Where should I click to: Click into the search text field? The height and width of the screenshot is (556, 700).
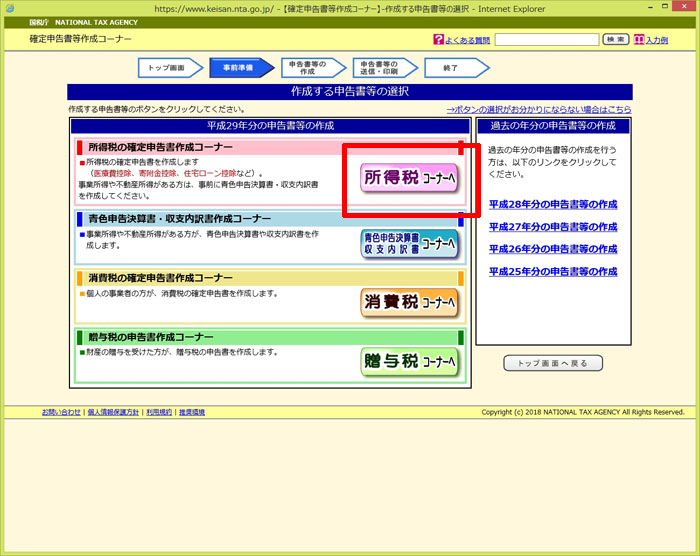point(546,40)
